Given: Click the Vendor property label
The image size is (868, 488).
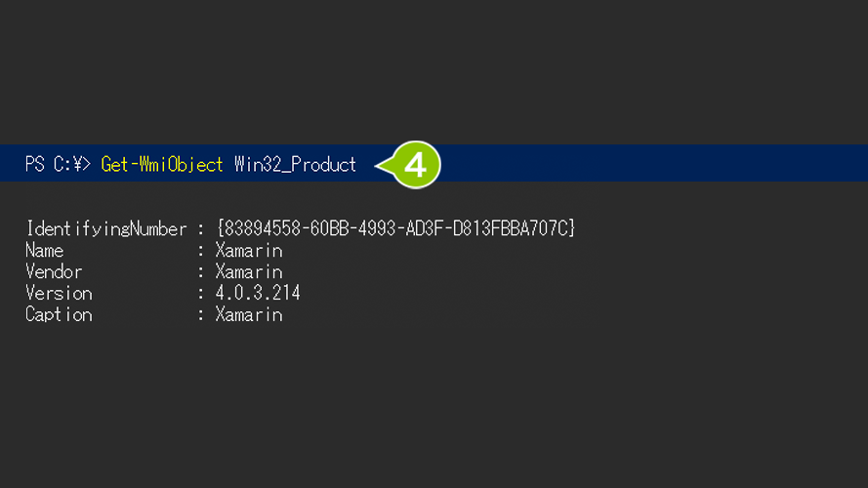Looking at the screenshot, I should [54, 271].
